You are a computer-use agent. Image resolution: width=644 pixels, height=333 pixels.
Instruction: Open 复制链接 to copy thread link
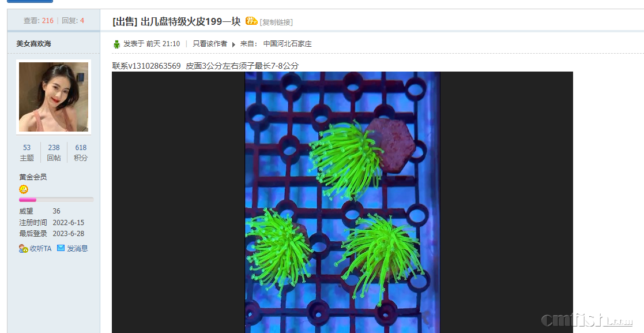tap(276, 22)
